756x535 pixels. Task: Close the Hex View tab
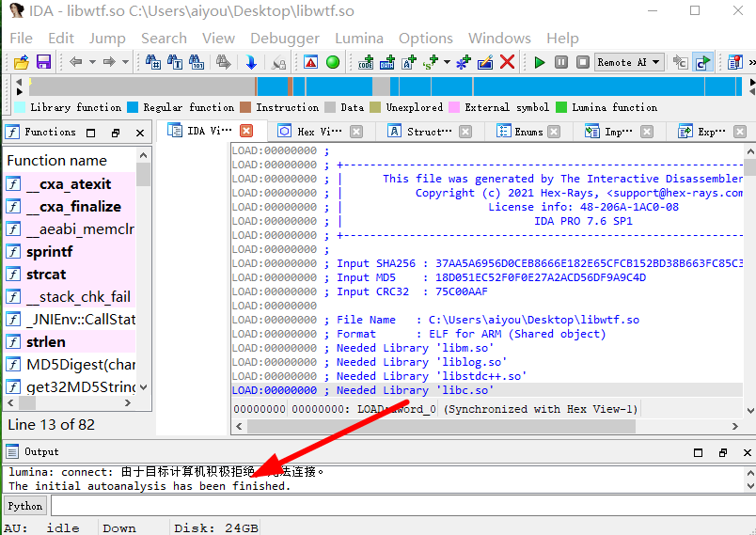[356, 132]
